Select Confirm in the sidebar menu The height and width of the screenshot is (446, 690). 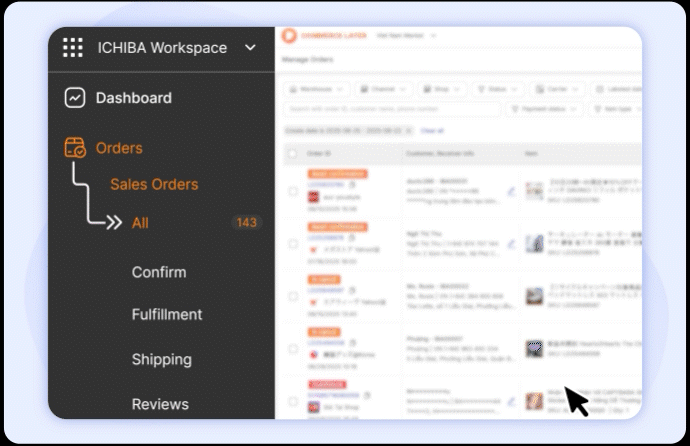pyautogui.click(x=159, y=272)
